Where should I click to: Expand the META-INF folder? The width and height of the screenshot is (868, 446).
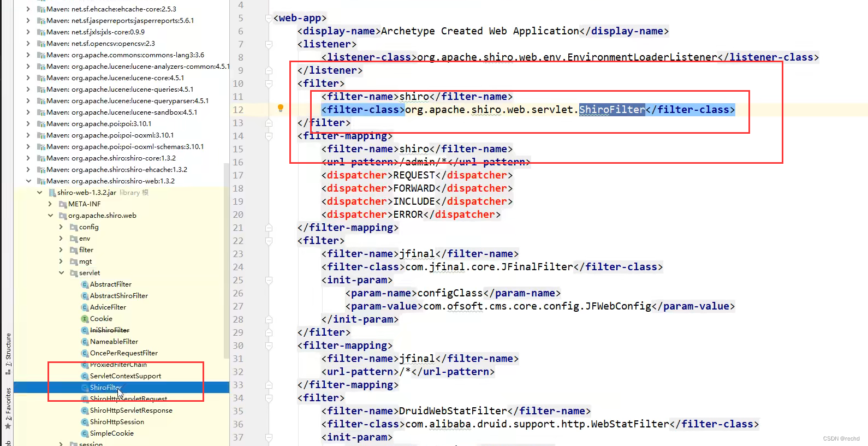click(x=50, y=204)
